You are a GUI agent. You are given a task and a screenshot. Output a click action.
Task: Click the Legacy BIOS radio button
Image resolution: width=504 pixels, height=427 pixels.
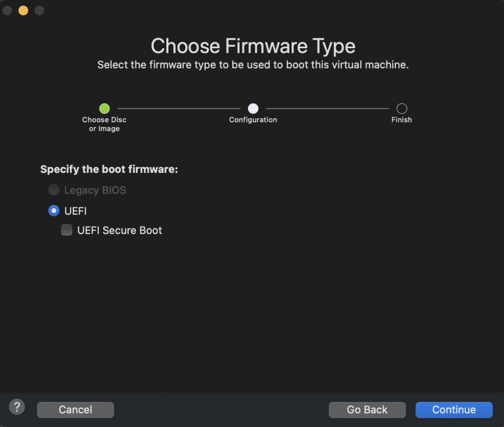(53, 190)
